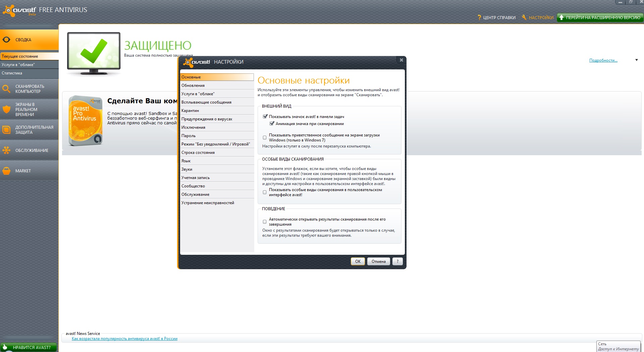Open the avast! popularity in Russia news link
The image size is (644, 352).
pyautogui.click(x=124, y=339)
